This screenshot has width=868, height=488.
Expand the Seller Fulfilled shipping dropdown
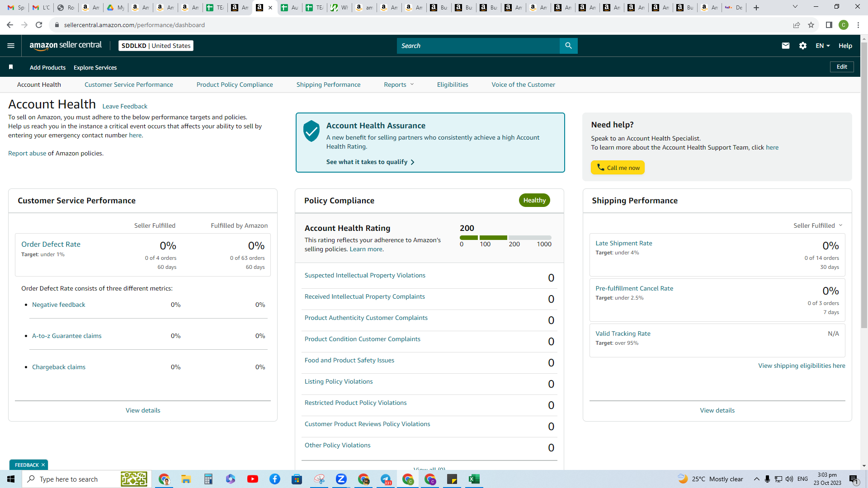tap(818, 225)
